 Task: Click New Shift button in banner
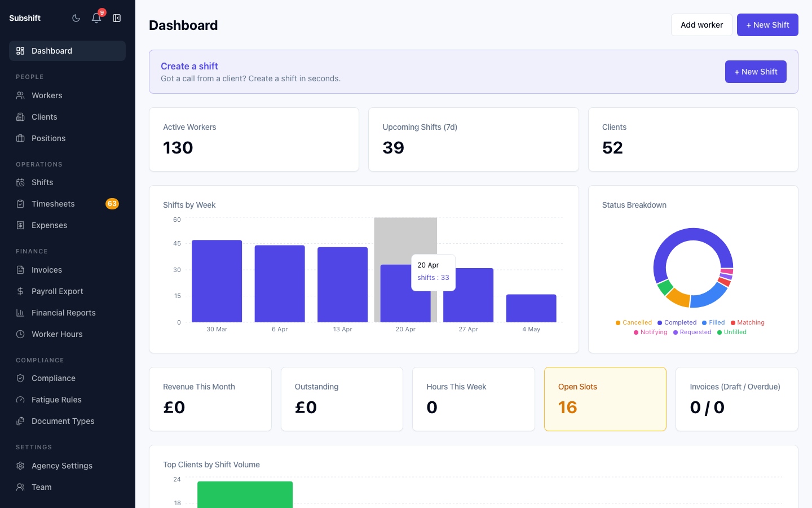click(756, 72)
